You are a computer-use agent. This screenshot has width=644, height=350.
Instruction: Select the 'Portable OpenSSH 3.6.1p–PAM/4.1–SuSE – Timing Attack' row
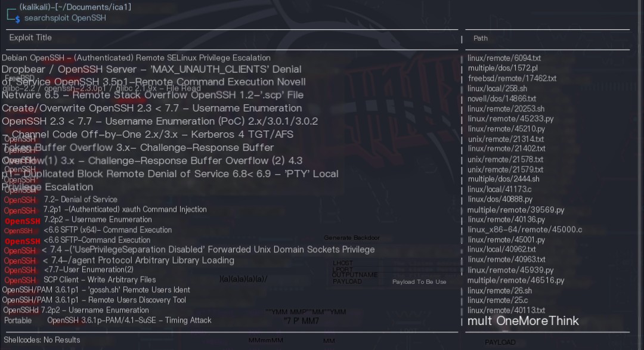click(107, 320)
